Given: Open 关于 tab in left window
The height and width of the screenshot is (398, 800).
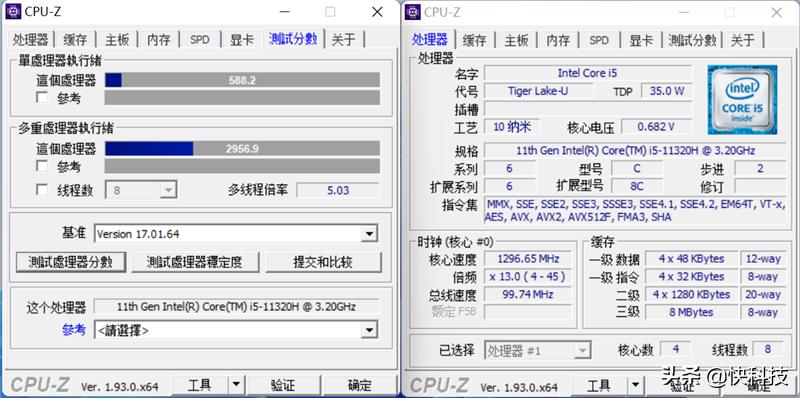Looking at the screenshot, I should 343,39.
